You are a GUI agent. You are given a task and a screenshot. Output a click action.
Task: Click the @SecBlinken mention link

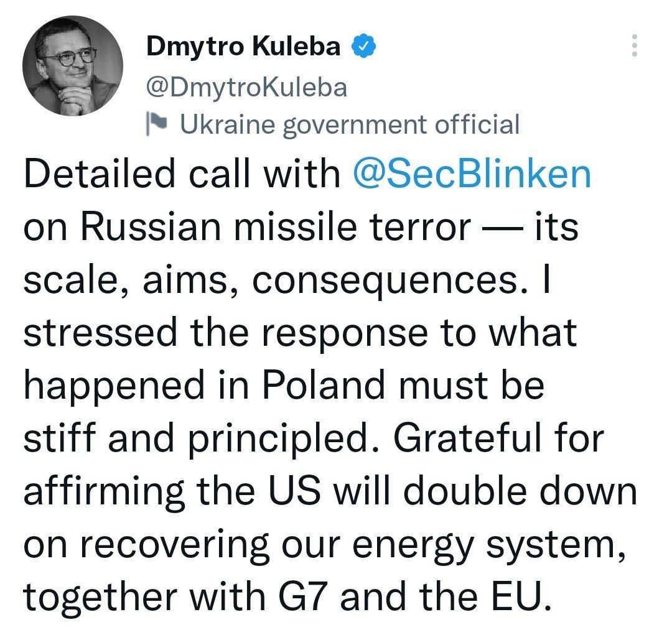[472, 174]
